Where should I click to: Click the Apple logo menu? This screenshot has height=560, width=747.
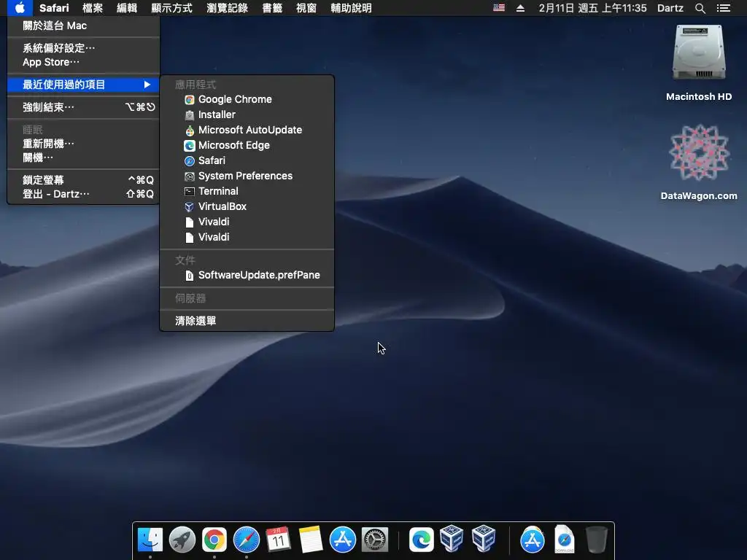pyautogui.click(x=20, y=7)
